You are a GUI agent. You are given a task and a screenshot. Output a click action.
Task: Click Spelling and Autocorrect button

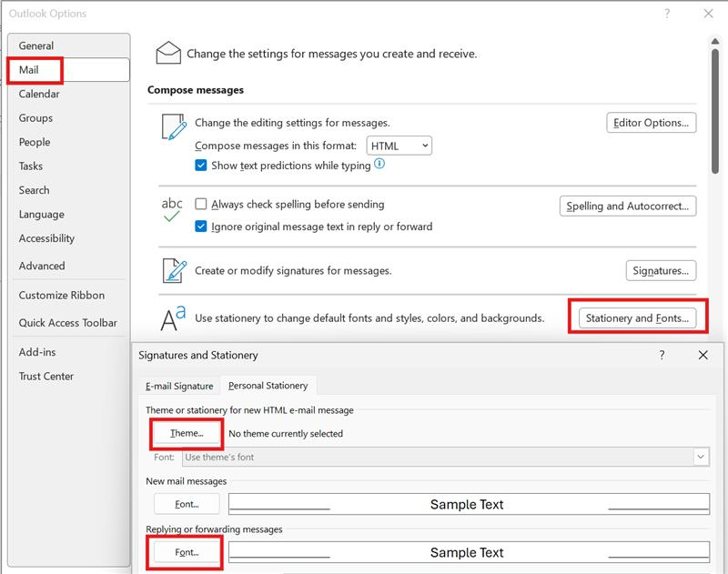[628, 206]
